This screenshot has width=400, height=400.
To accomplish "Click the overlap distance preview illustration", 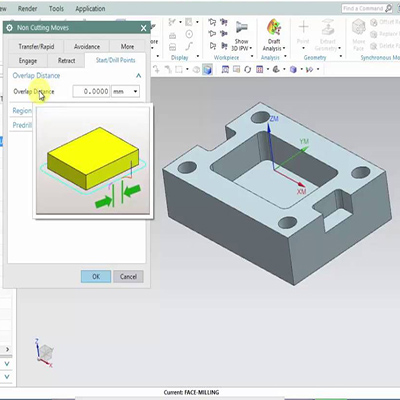I will click(93, 161).
